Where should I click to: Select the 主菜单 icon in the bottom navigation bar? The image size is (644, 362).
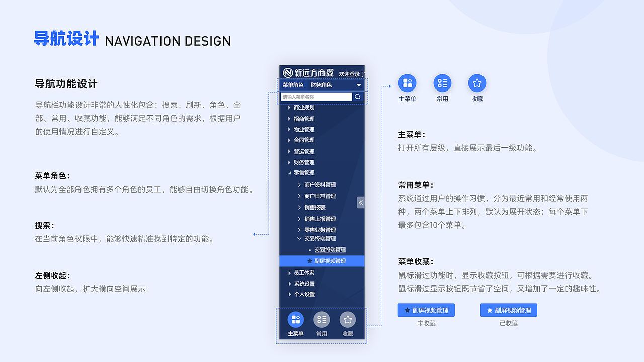[295, 319]
